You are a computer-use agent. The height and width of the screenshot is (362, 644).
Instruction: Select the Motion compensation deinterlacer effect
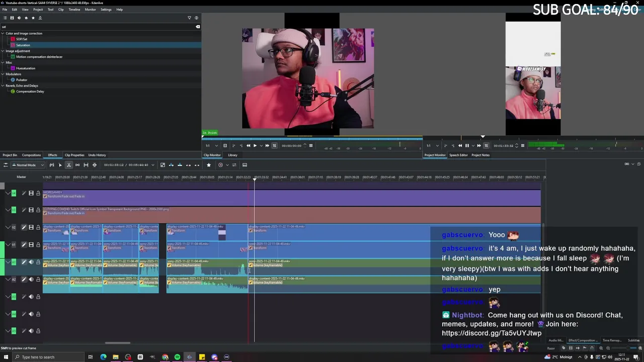(39, 57)
